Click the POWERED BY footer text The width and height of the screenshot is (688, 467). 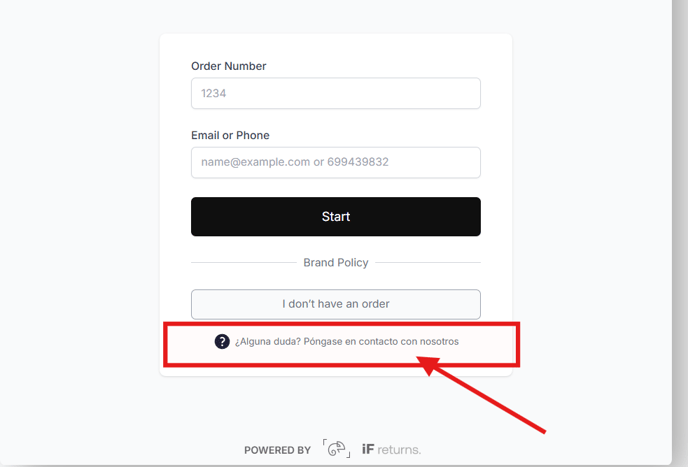(277, 450)
